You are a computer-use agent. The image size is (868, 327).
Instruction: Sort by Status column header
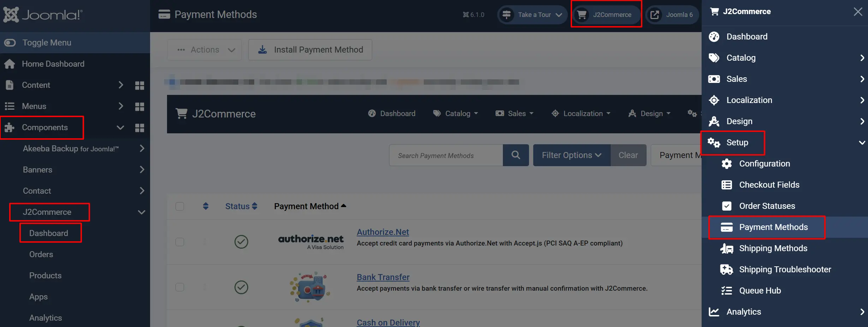(x=241, y=206)
